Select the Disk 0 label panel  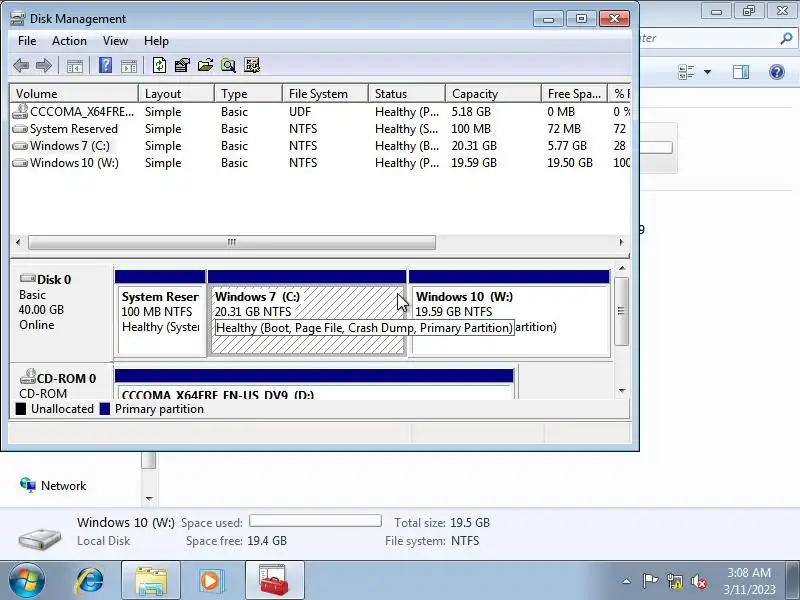click(x=61, y=312)
